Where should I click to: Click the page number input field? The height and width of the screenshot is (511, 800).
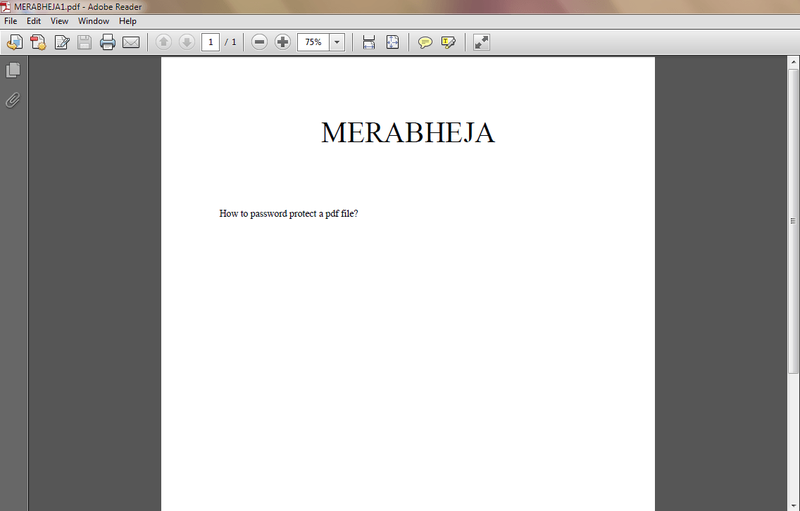coord(211,42)
